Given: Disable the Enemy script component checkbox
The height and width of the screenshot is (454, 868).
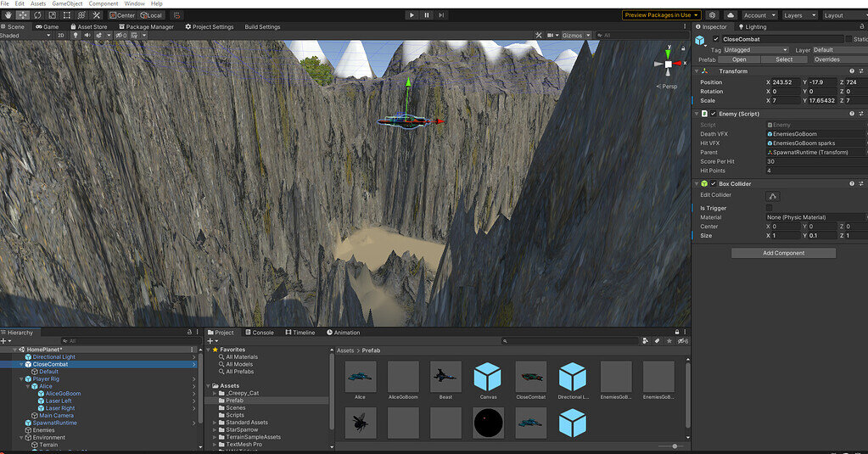Looking at the screenshot, I should tap(714, 114).
